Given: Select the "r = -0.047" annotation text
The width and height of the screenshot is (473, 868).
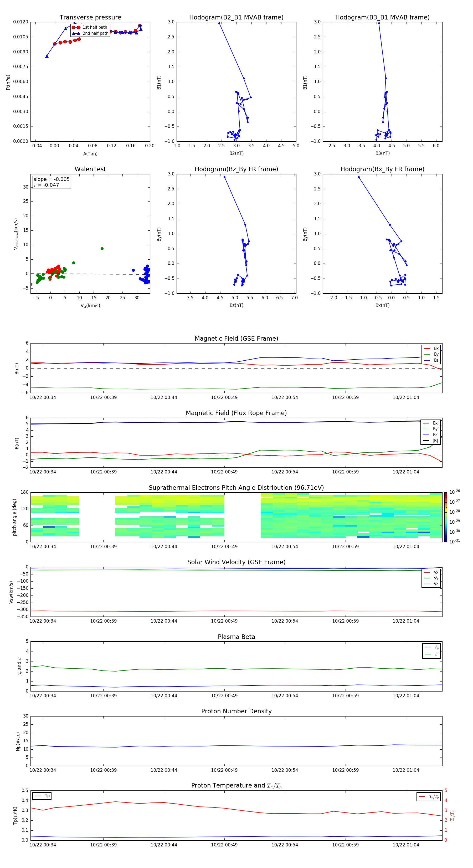Looking at the screenshot, I should [x=47, y=185].
